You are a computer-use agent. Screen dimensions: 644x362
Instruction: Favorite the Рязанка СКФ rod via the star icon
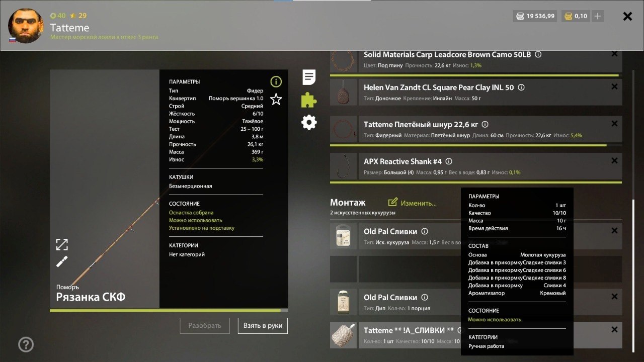click(x=275, y=100)
